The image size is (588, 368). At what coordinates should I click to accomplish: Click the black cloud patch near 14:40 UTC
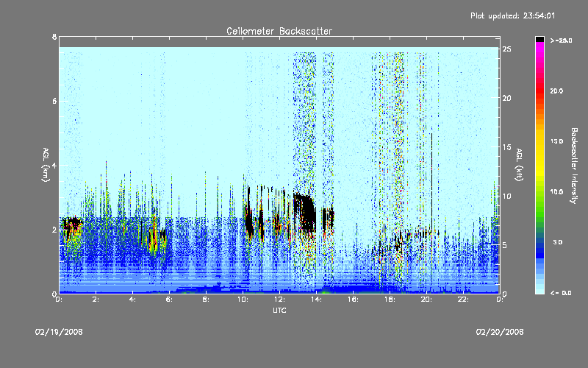(328, 219)
